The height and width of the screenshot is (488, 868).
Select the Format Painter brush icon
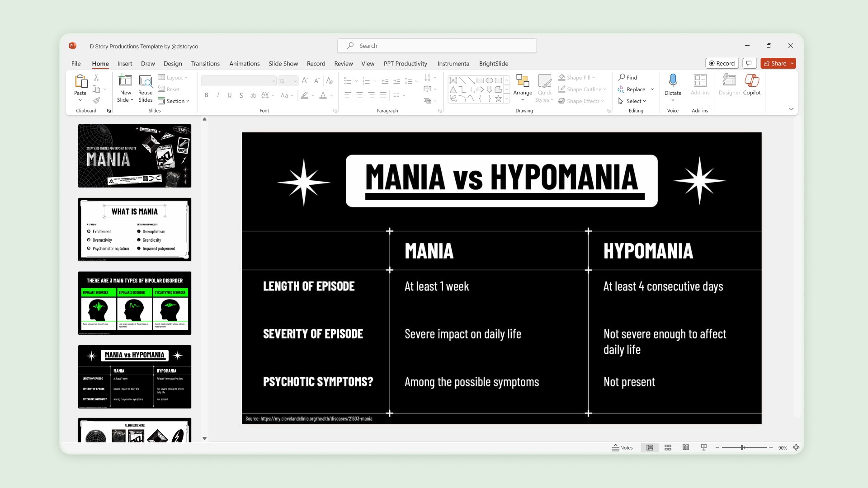(96, 101)
